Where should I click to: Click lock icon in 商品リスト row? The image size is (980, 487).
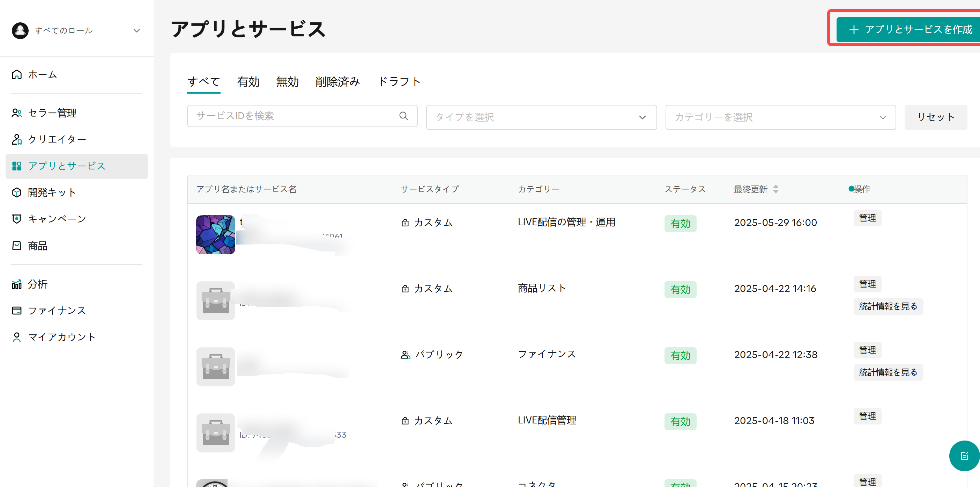[405, 289]
